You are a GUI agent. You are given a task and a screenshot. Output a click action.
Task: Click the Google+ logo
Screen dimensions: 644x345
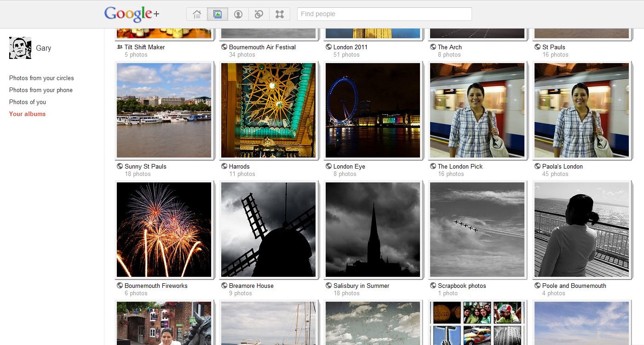pos(132,14)
